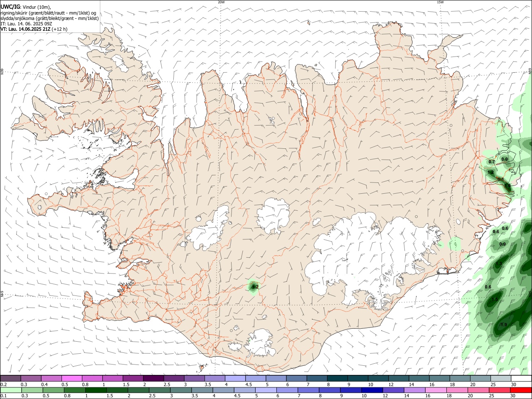This screenshot has width=532, height=399.
Task: Pick lower legend swatch between 0.5 and 0.8
Action: [x=54, y=390]
